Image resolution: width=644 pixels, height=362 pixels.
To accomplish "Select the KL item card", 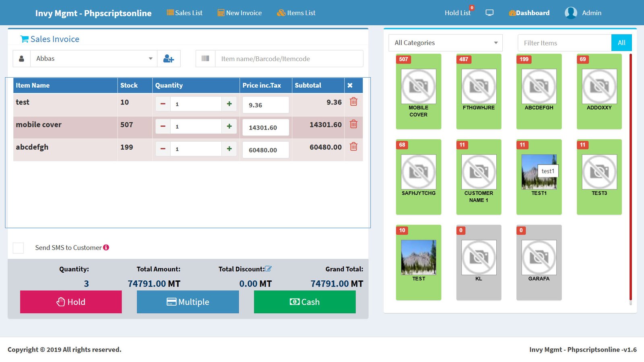I will click(x=479, y=263).
